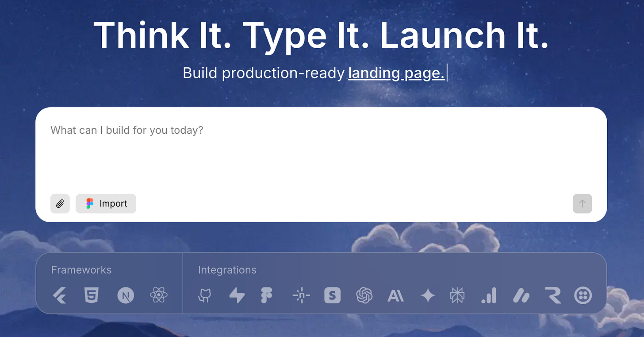
Task: Click the Resend R integration icon
Action: point(552,295)
